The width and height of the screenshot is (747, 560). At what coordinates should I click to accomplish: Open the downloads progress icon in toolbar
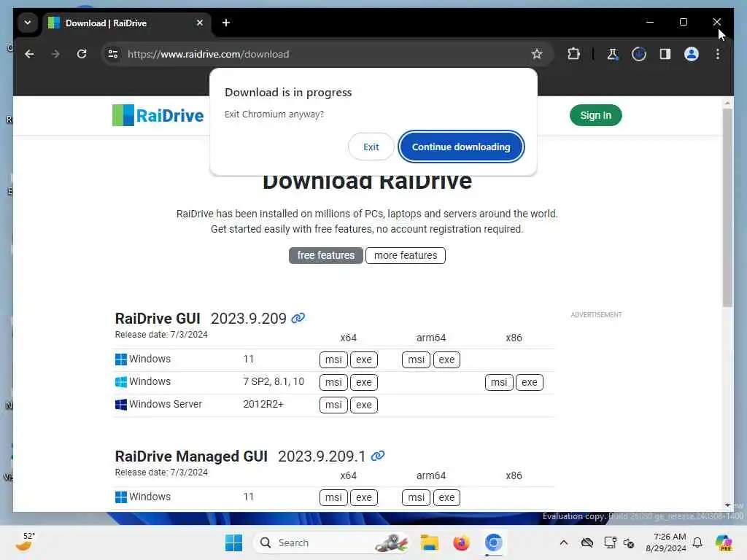point(639,54)
